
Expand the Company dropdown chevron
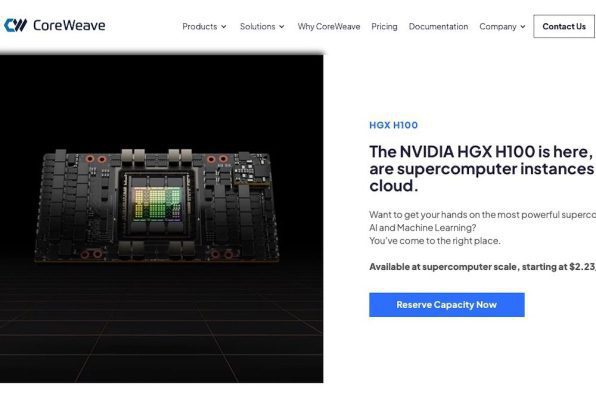(523, 27)
